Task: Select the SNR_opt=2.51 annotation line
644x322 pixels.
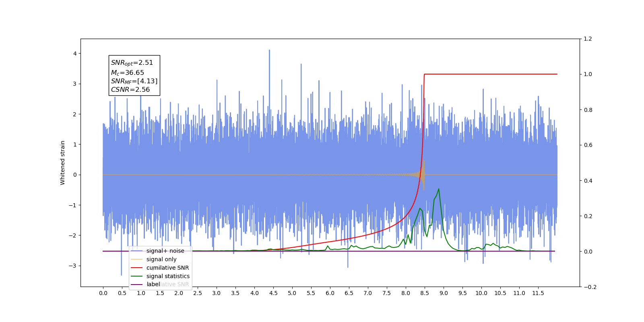Action: click(x=132, y=63)
